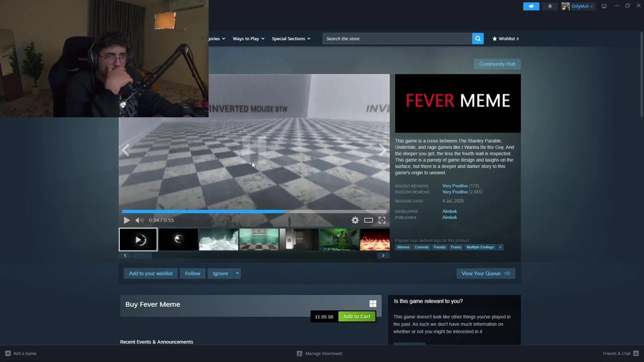Expand the Categories dropdown arrow
Viewport: 644px width, 362px height.
(223, 39)
